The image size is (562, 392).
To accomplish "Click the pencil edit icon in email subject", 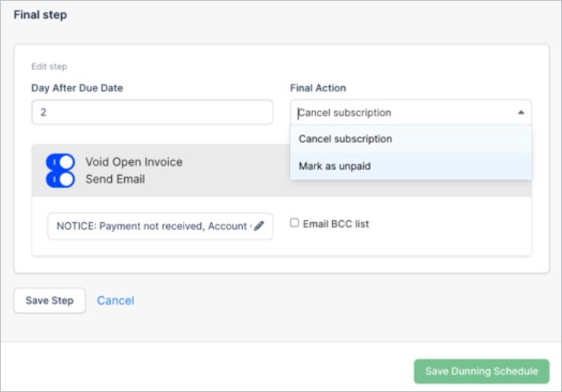I will click(259, 226).
